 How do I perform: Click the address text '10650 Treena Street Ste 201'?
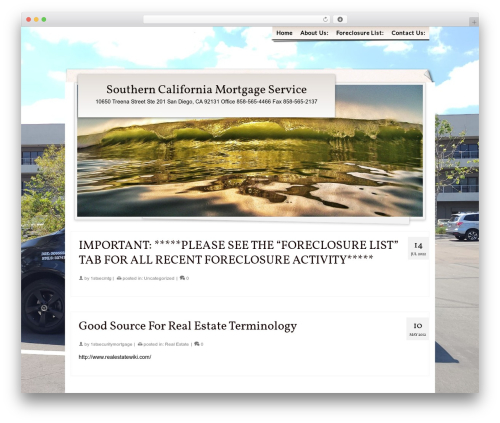click(x=130, y=102)
